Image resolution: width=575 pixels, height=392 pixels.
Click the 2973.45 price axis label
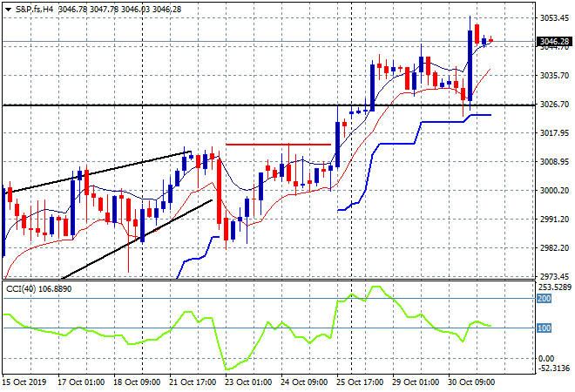(x=554, y=276)
